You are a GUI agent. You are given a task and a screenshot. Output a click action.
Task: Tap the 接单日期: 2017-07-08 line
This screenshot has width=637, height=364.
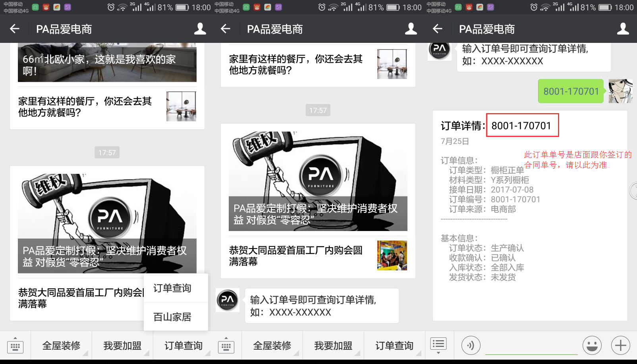click(491, 190)
